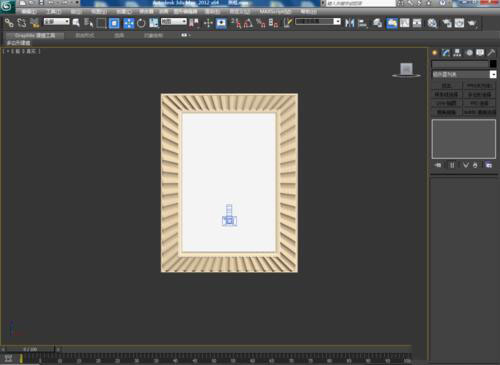500x365 pixels.
Task: Toggle Angle Snap
Action: [248, 23]
